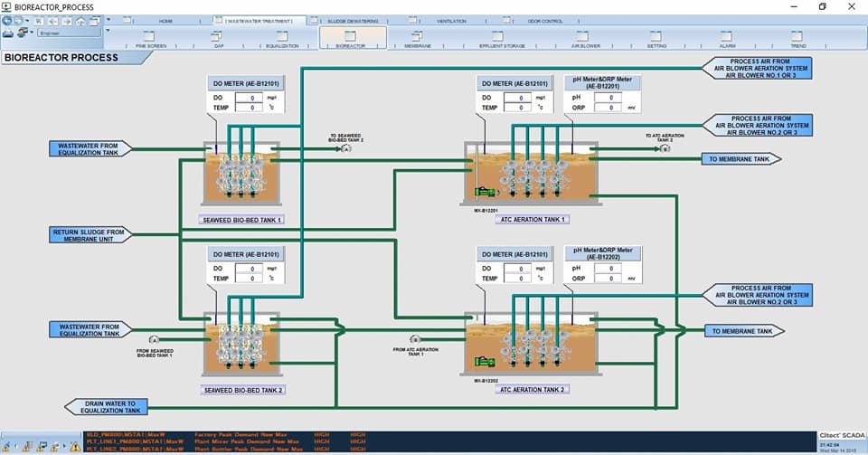The width and height of the screenshot is (868, 455).
Task: Click DRAIN WATER TO EQUALIZATION TANK arrow
Action: tap(107, 407)
